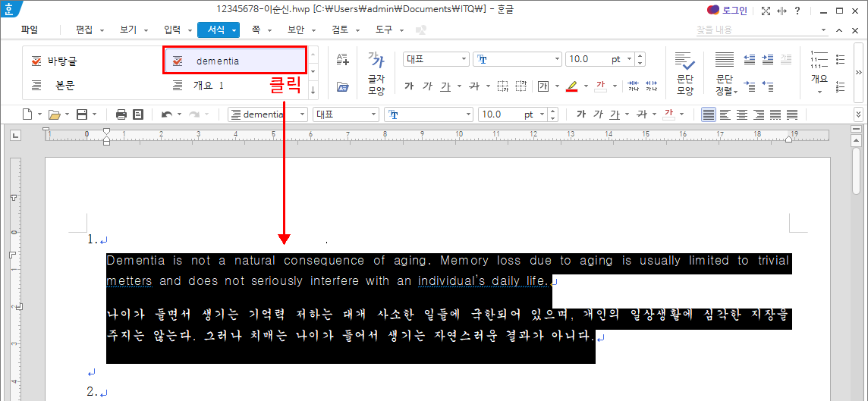Widen the character spacing with the ribbon icon
The image size is (868, 401).
coord(652,86)
